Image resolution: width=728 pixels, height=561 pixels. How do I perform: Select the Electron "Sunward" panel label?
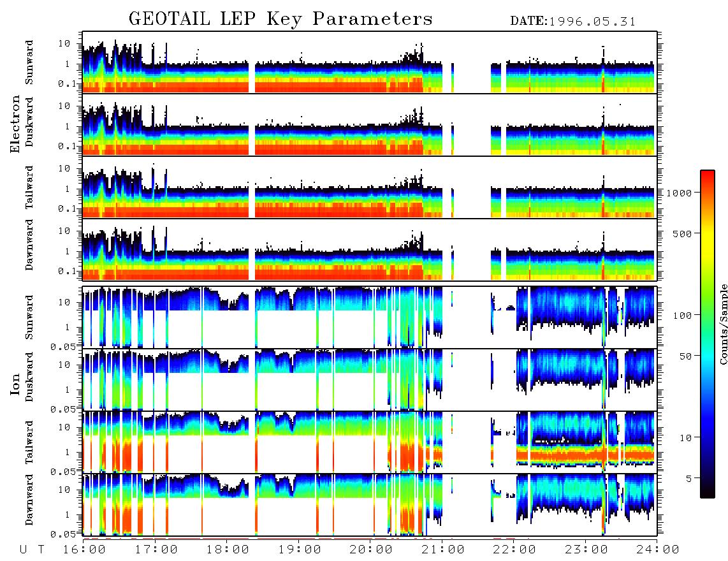point(29,62)
